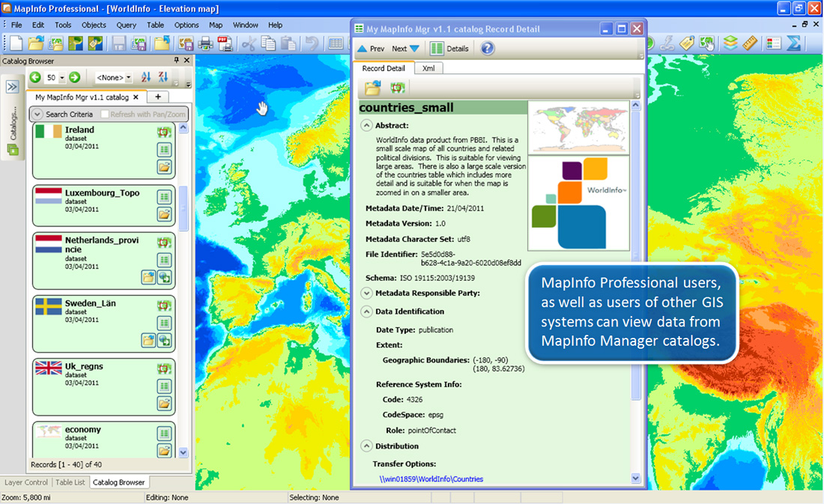Click the countries_small world map thumbnail
824x504 pixels.
pos(578,128)
